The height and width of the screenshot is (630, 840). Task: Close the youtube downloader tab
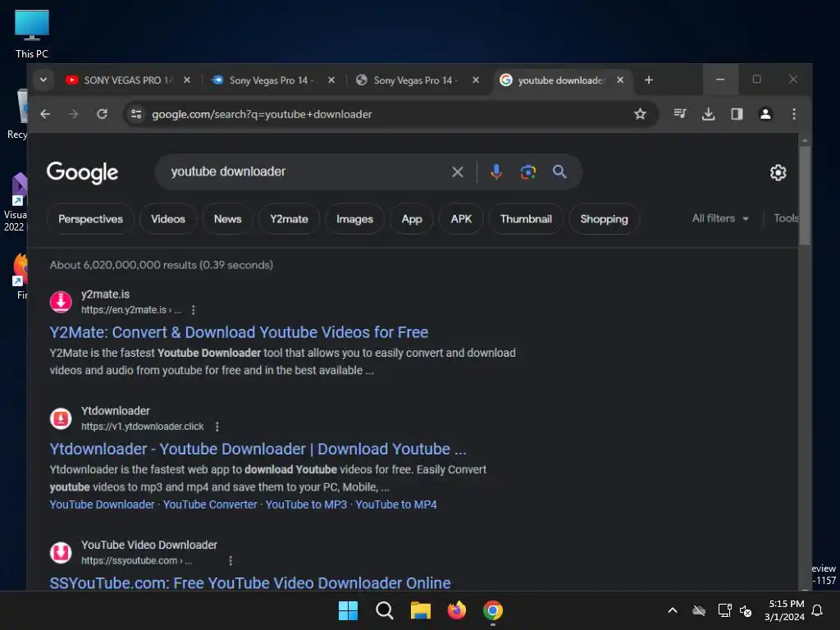[620, 80]
